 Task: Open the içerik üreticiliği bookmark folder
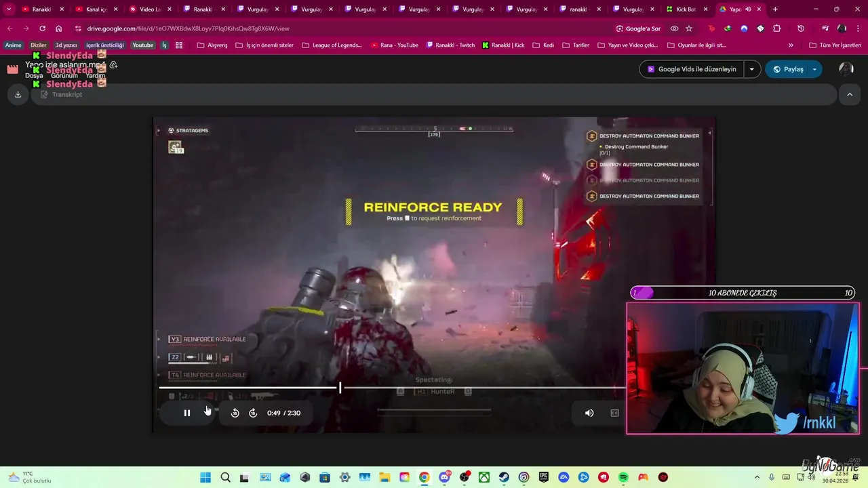pos(105,45)
